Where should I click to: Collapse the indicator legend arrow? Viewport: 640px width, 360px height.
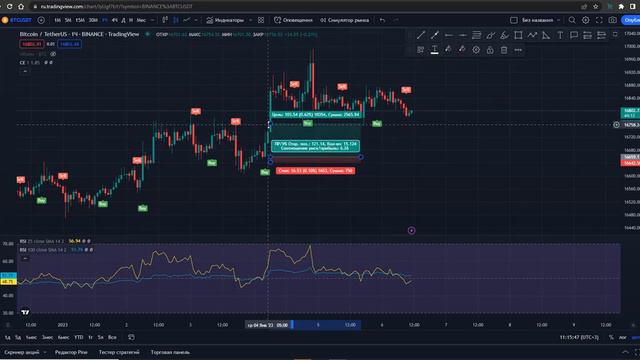coord(24,71)
